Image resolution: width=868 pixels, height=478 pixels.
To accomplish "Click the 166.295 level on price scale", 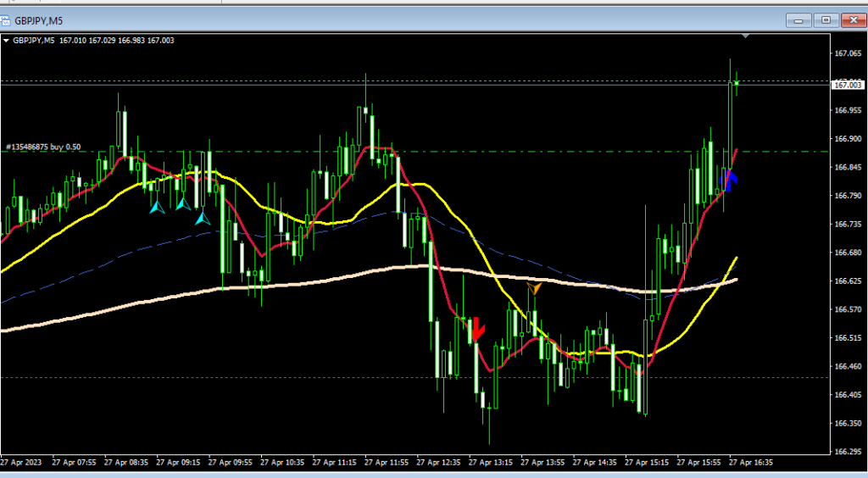I will coord(848,452).
